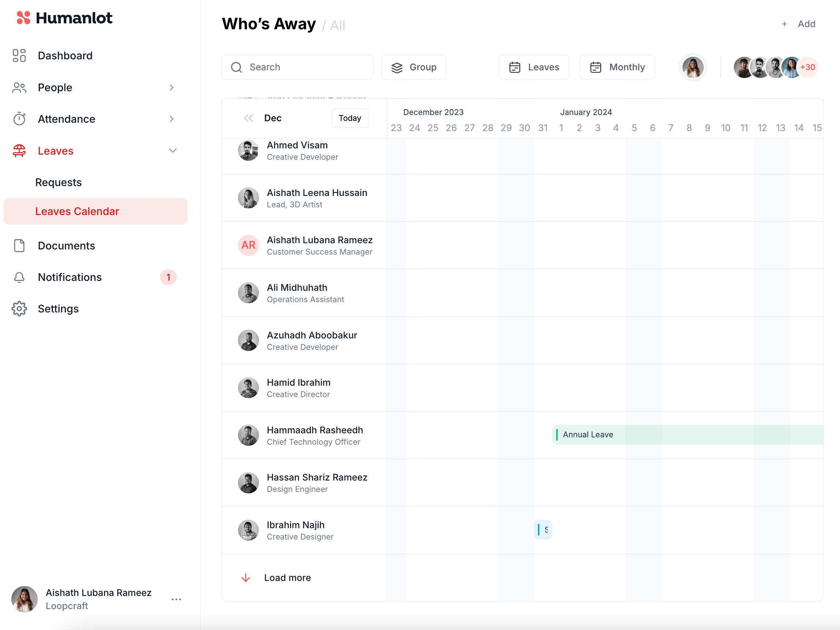Go to previous month with double-chevron

pos(248,118)
